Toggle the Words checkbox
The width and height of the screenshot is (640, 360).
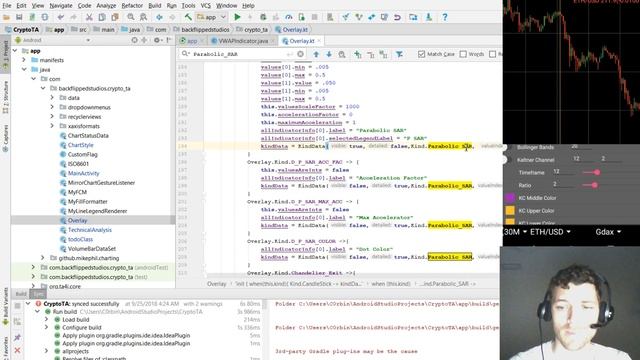[x=463, y=54]
